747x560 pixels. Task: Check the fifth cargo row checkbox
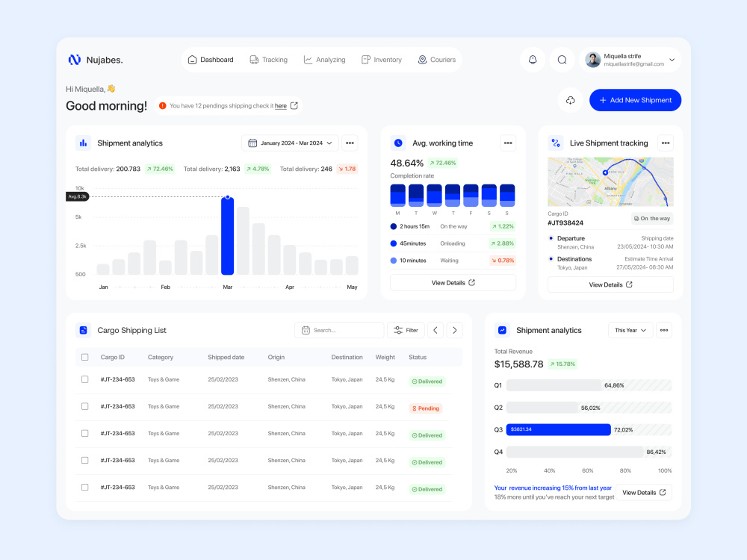85,487
